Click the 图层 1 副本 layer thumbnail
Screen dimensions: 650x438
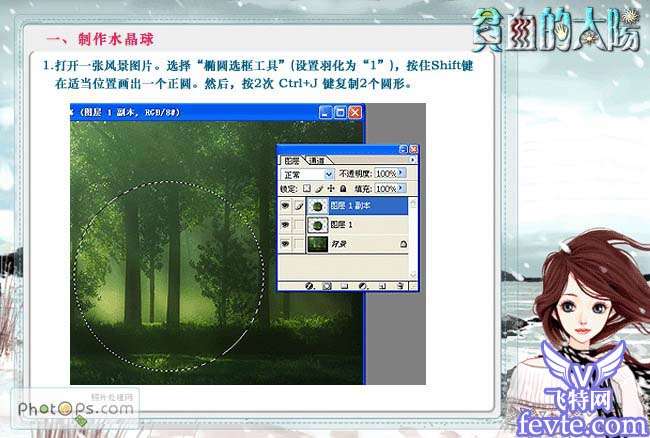point(317,206)
